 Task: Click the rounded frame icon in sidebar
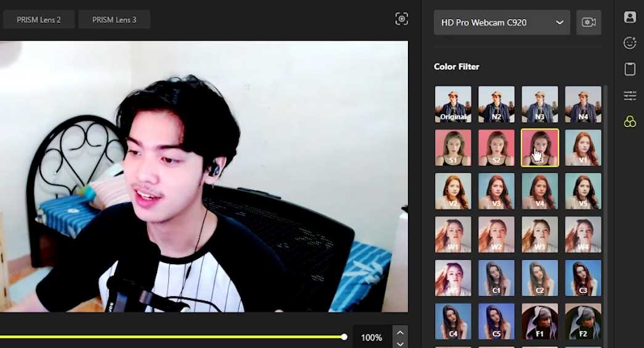(629, 69)
